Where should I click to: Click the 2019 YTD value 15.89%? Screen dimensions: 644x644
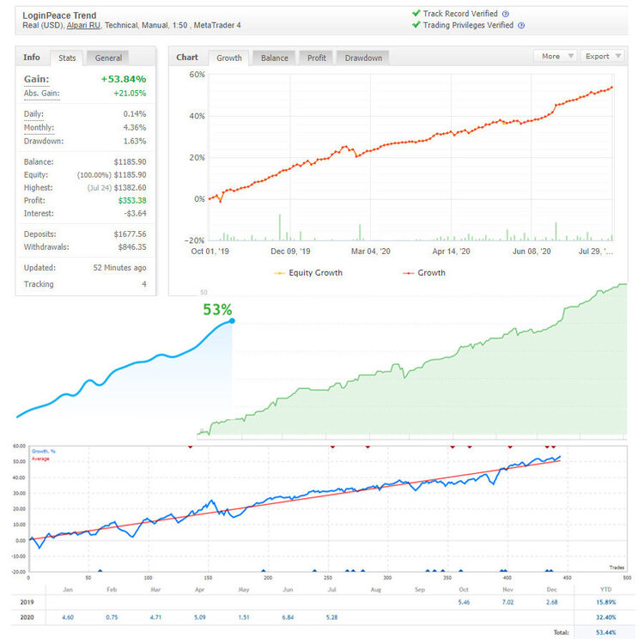point(606,603)
